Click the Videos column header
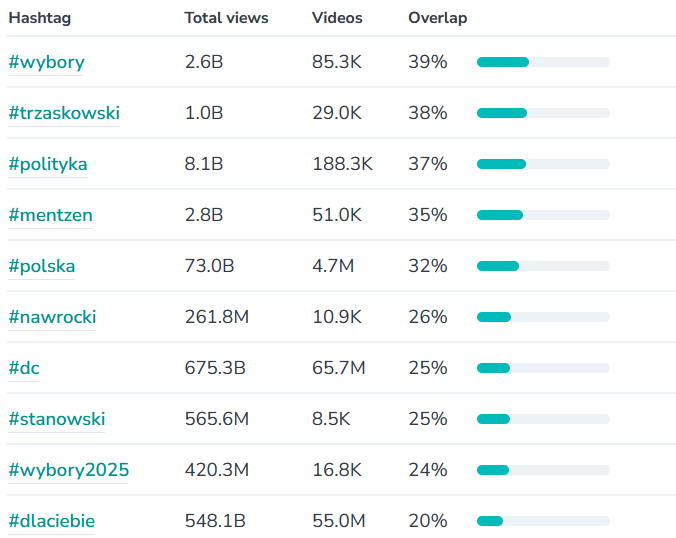 click(x=337, y=18)
